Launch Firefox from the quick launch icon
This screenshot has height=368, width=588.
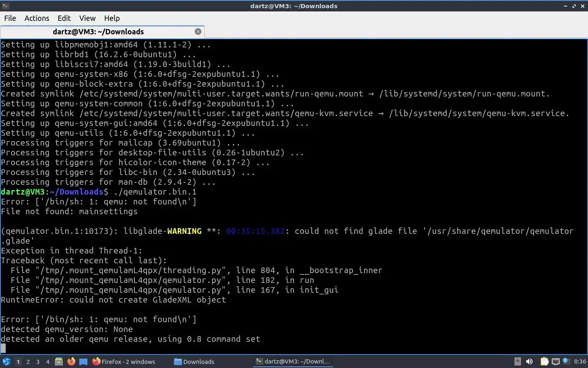click(x=71, y=361)
